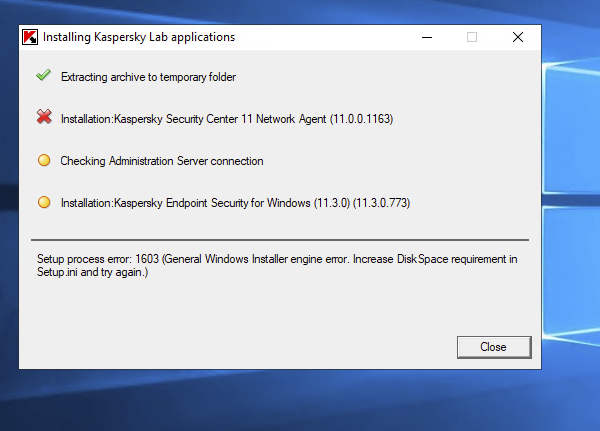
Task: Close the installer window with title bar X
Action: coord(517,37)
